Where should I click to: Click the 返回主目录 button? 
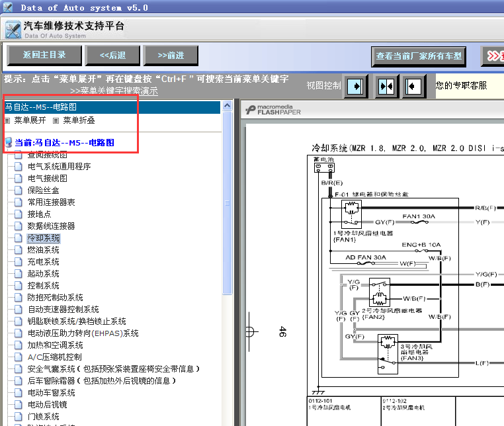44,56
